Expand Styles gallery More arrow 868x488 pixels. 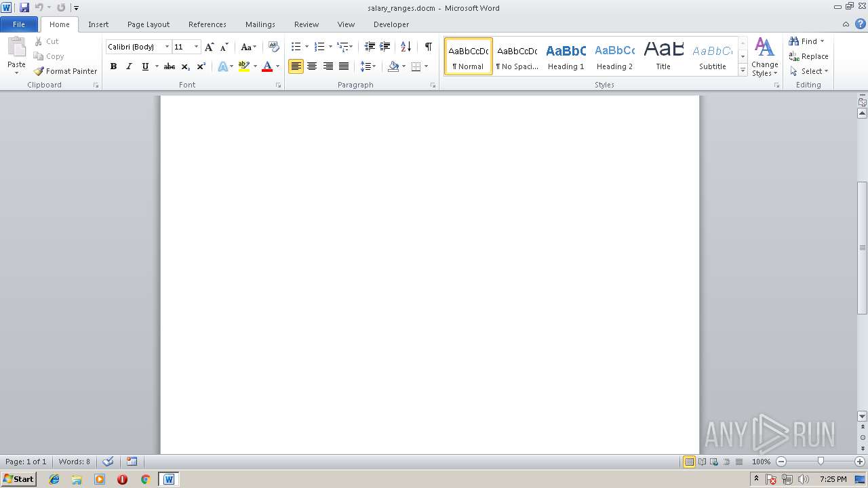pos(743,70)
